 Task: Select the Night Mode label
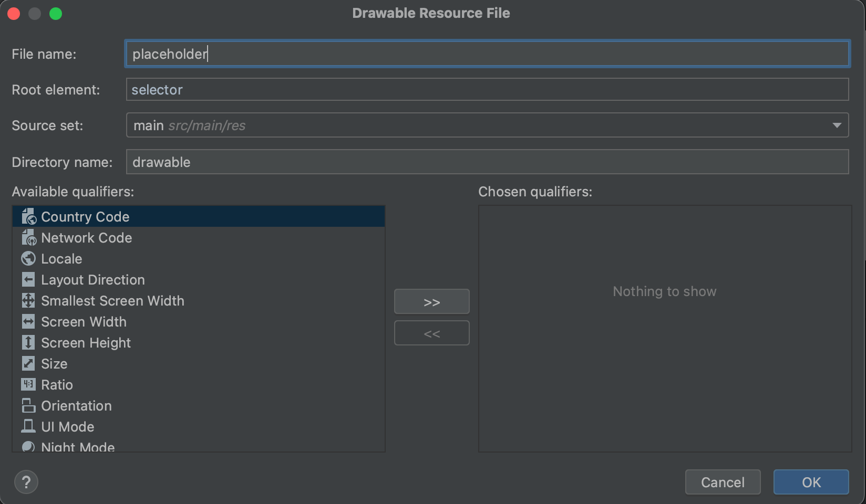(78, 447)
